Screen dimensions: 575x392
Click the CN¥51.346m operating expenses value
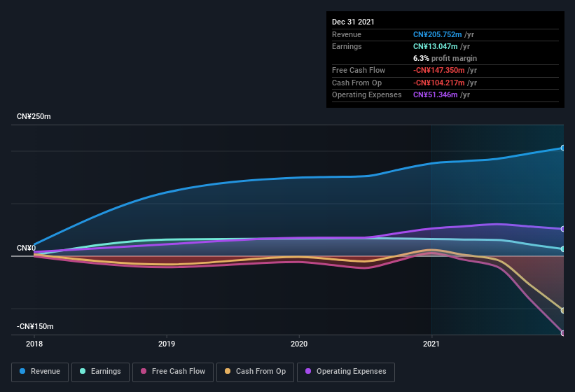436,95
